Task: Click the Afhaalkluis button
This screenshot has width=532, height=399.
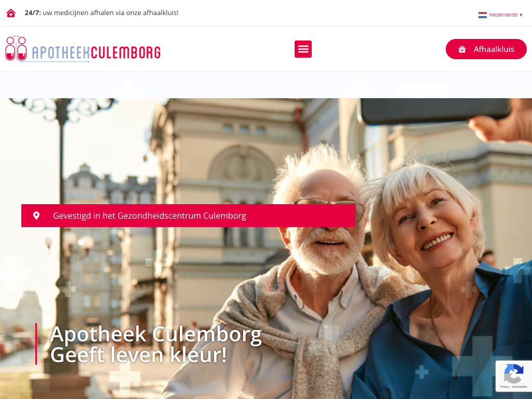Action: tap(486, 49)
